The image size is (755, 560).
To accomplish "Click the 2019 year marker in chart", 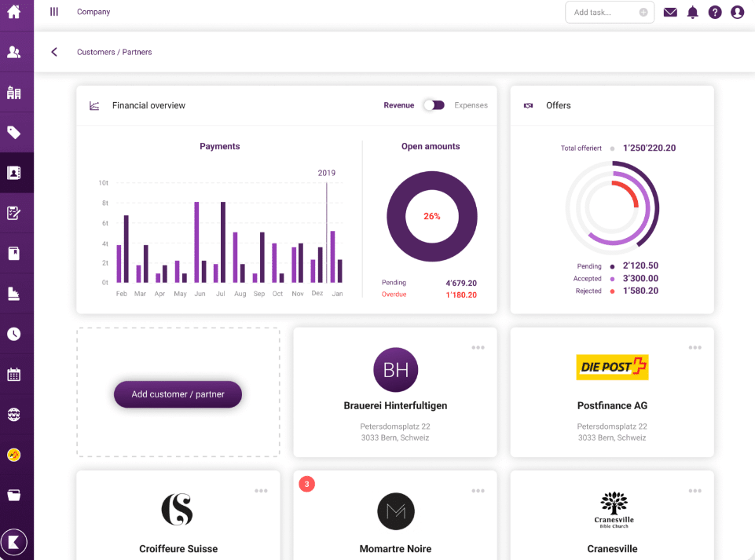I will coord(327,173).
